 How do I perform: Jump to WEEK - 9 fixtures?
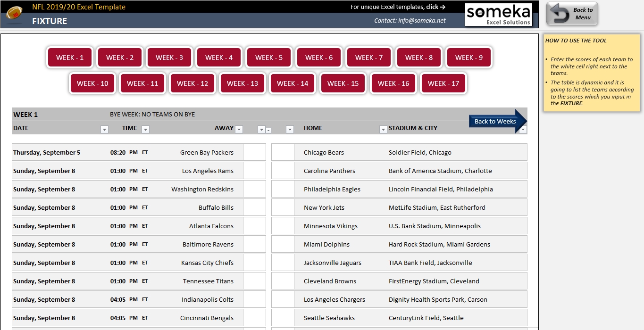pos(469,58)
